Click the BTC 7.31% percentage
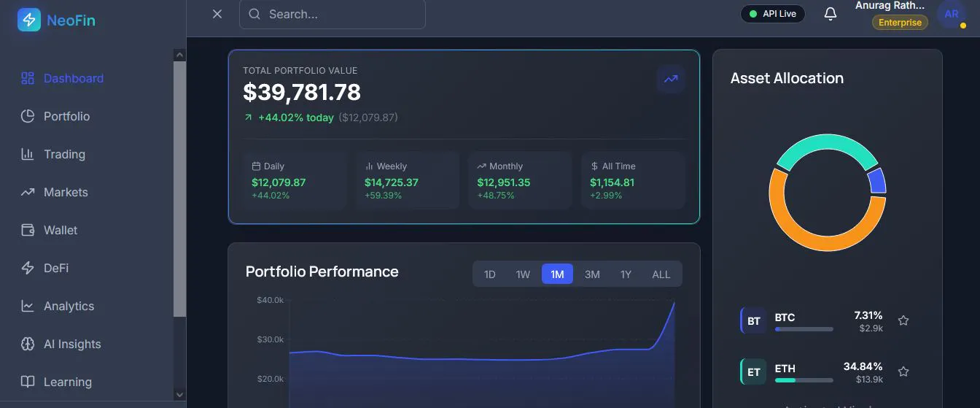The image size is (980, 408). [868, 315]
